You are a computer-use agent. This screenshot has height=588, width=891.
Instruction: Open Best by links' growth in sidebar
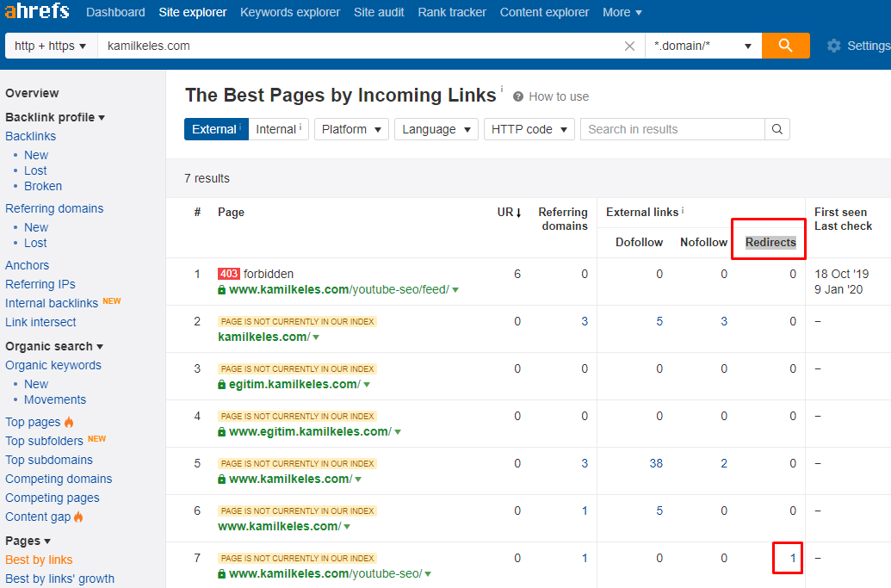pyautogui.click(x=59, y=579)
